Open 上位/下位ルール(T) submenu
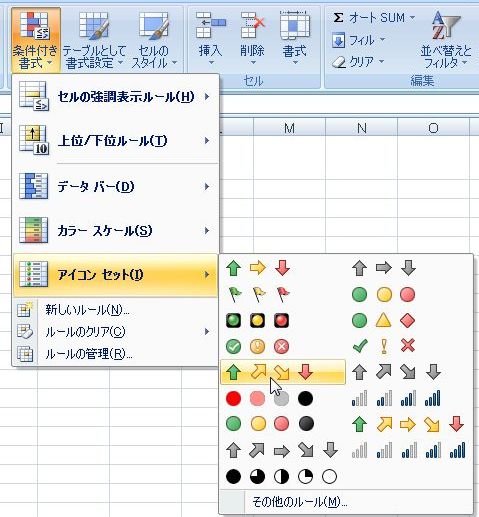 115,141
